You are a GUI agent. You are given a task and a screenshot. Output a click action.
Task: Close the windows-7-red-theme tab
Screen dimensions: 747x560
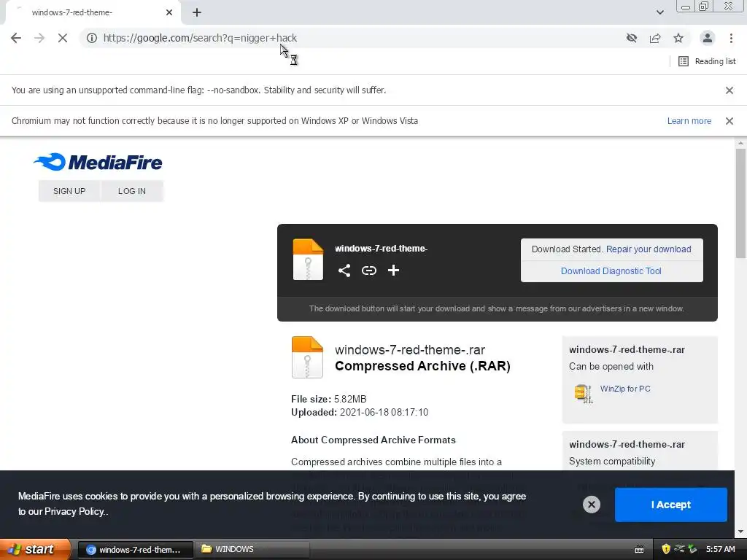[x=169, y=13]
